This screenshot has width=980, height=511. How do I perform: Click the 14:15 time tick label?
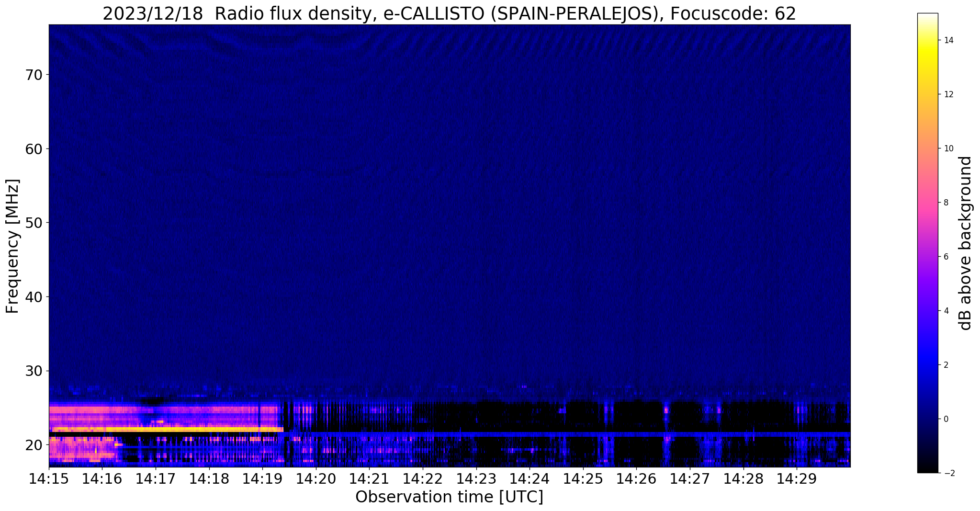point(49,479)
